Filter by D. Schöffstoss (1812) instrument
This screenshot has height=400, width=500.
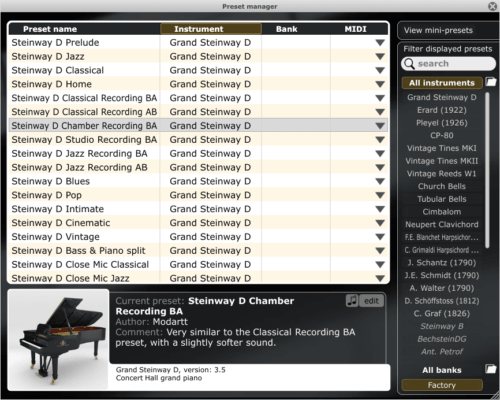click(x=442, y=301)
